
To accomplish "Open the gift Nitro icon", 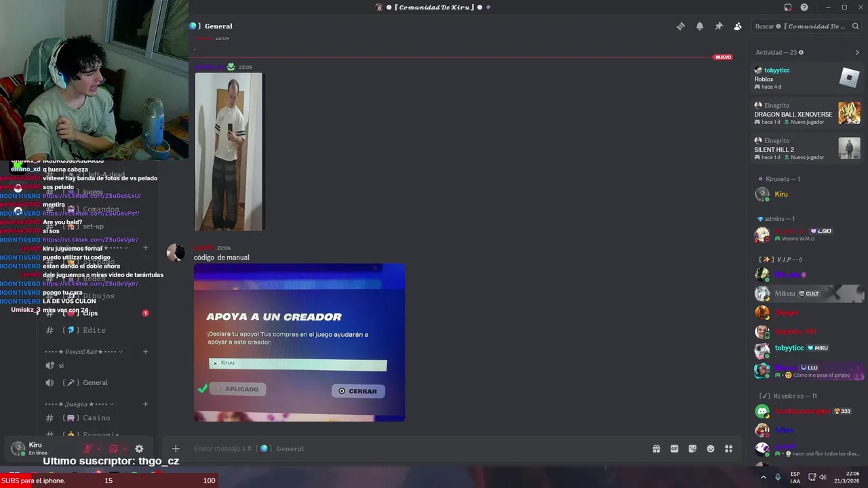I will pos(656,449).
